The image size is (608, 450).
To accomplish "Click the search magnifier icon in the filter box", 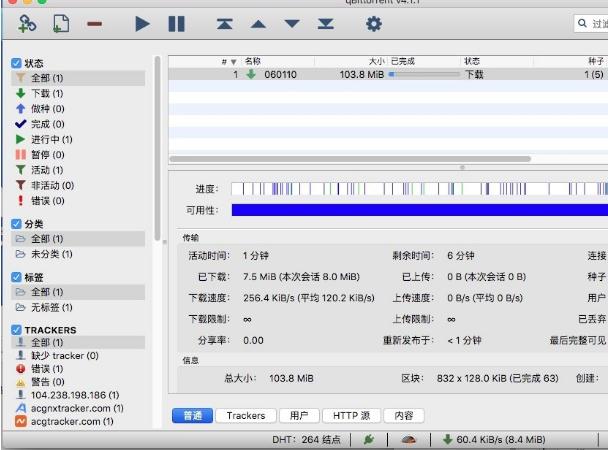I will (582, 23).
